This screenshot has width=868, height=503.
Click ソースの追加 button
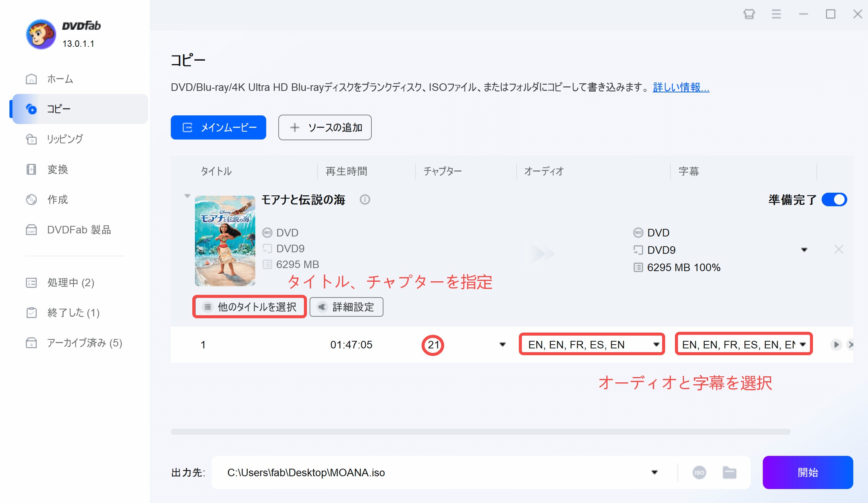point(325,127)
